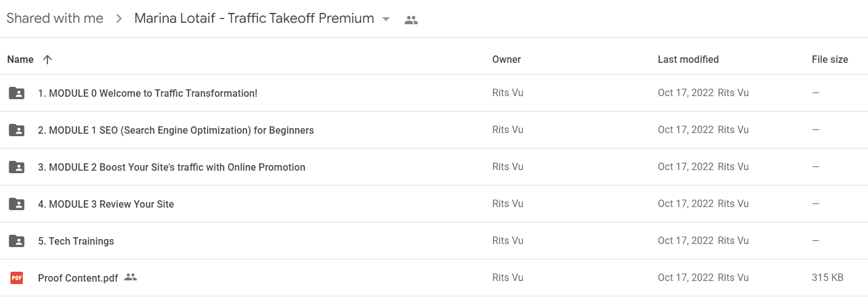
Task: Click the File size column header
Action: (830, 60)
